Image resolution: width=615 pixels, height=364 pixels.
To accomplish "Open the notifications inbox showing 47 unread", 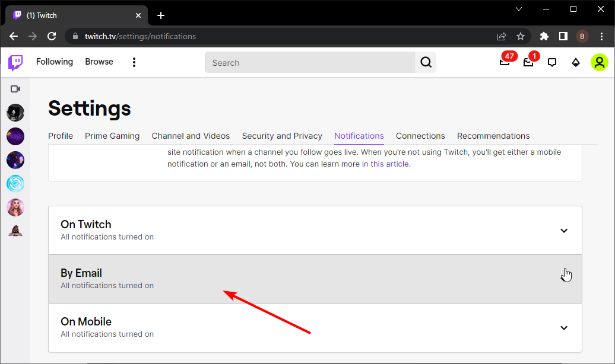I will 504,62.
